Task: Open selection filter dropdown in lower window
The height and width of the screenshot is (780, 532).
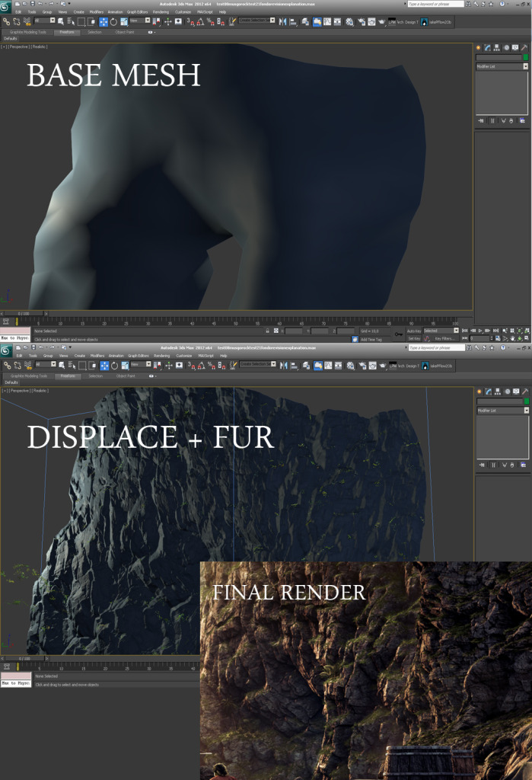Action: [x=46, y=365]
